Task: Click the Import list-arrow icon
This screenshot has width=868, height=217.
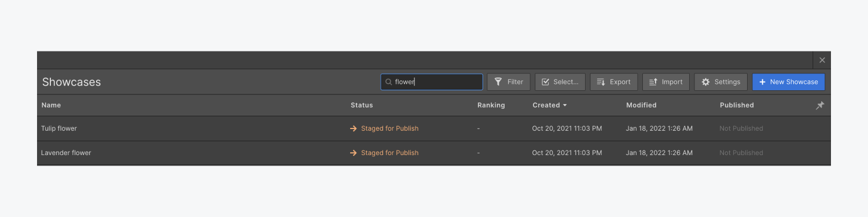Action: (653, 82)
